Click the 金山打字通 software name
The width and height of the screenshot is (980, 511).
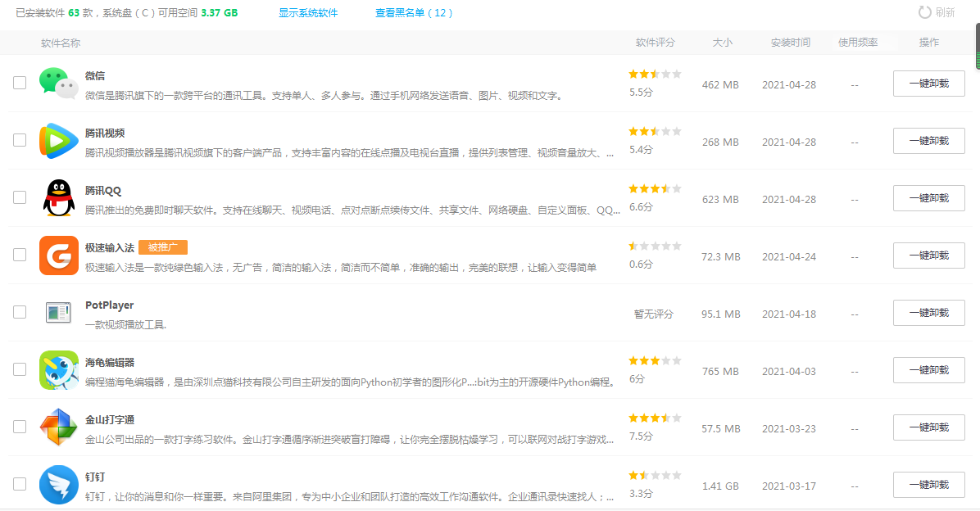point(110,420)
